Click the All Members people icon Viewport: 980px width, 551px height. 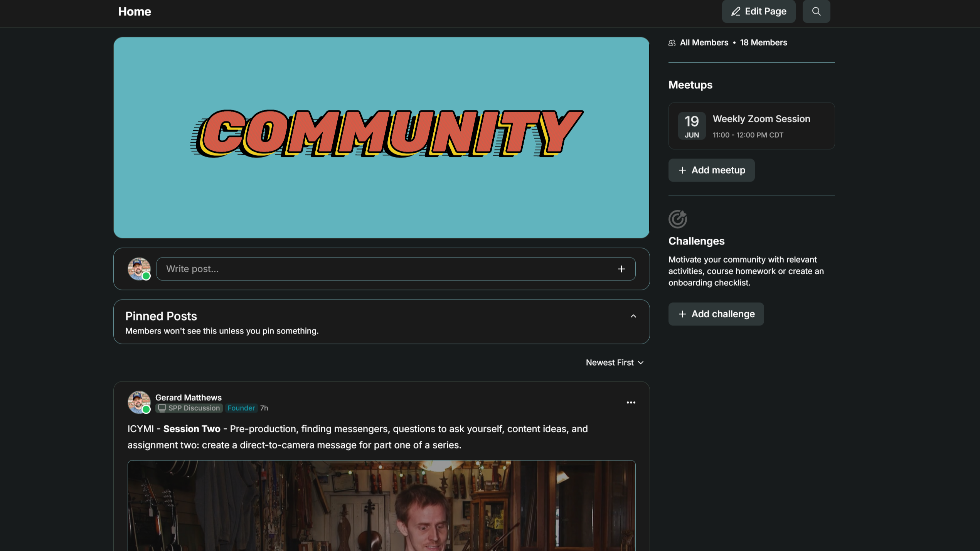coord(672,43)
